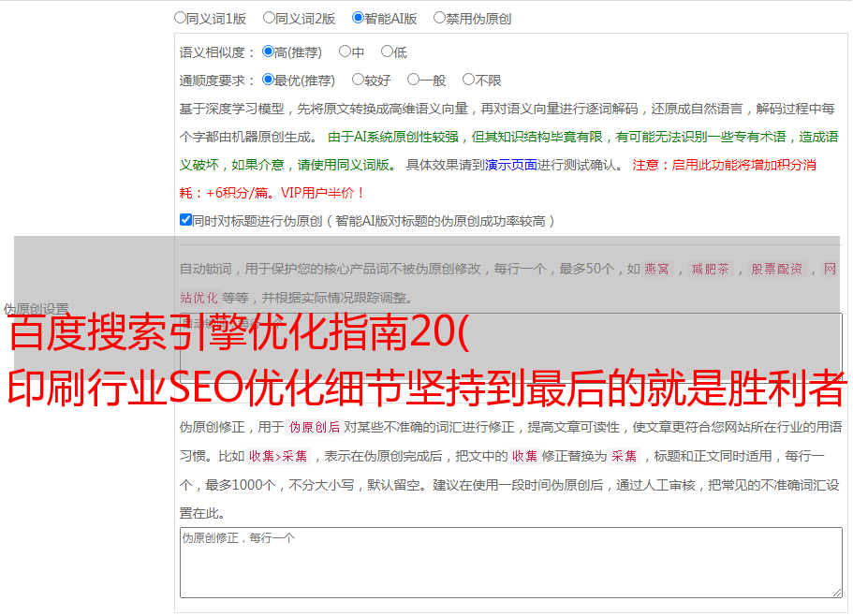Click the 伪原创修正 textarea

click(511, 563)
